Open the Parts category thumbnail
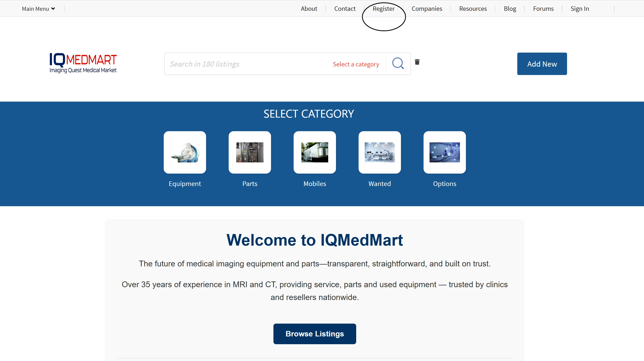The image size is (644, 361). [250, 152]
